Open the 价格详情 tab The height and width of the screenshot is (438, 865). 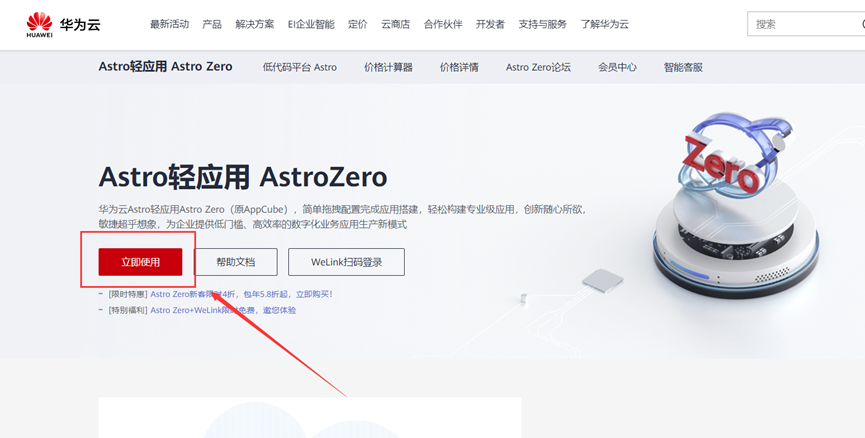(x=459, y=67)
